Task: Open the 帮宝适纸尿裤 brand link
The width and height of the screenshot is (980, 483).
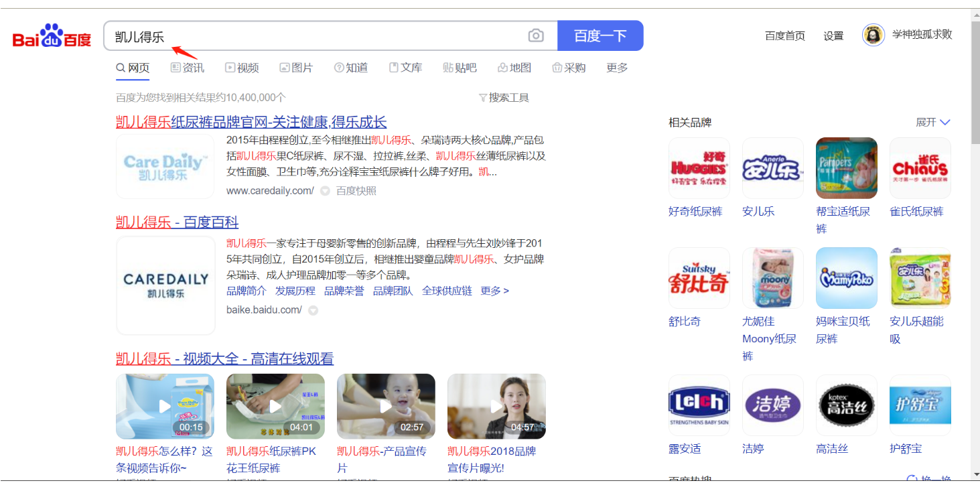Action: pos(843,220)
